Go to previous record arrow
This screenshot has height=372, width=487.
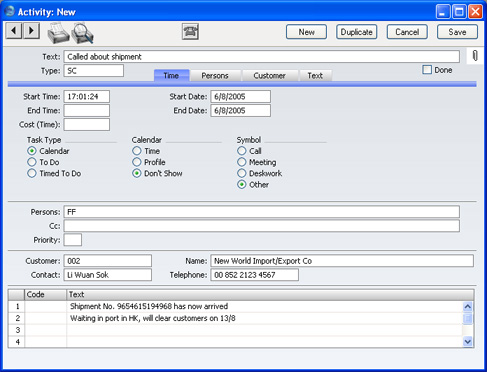(x=14, y=31)
